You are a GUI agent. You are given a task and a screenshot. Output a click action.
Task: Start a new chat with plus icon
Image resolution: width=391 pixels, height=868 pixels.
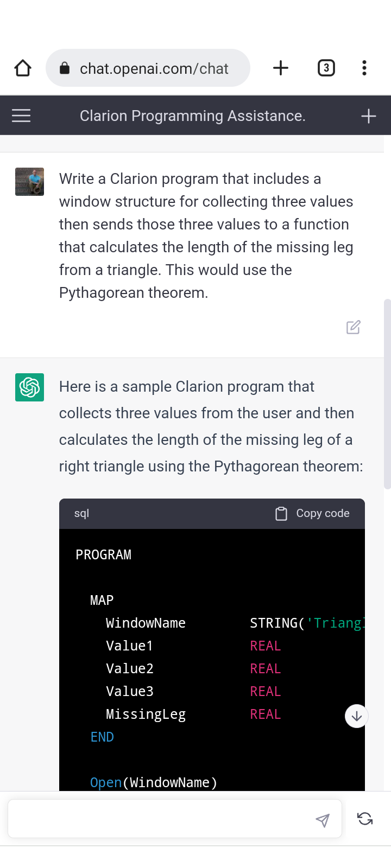[x=369, y=116]
